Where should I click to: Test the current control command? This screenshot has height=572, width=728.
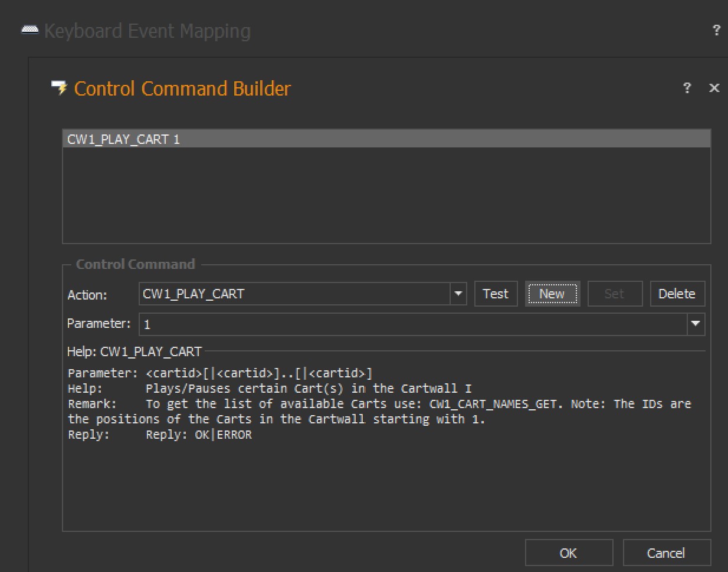click(496, 294)
